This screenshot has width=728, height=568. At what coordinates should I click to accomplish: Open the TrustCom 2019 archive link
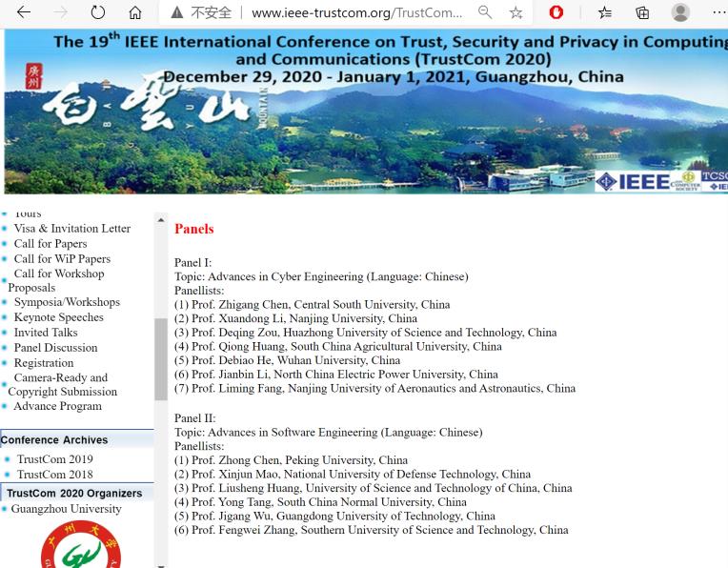(54, 459)
